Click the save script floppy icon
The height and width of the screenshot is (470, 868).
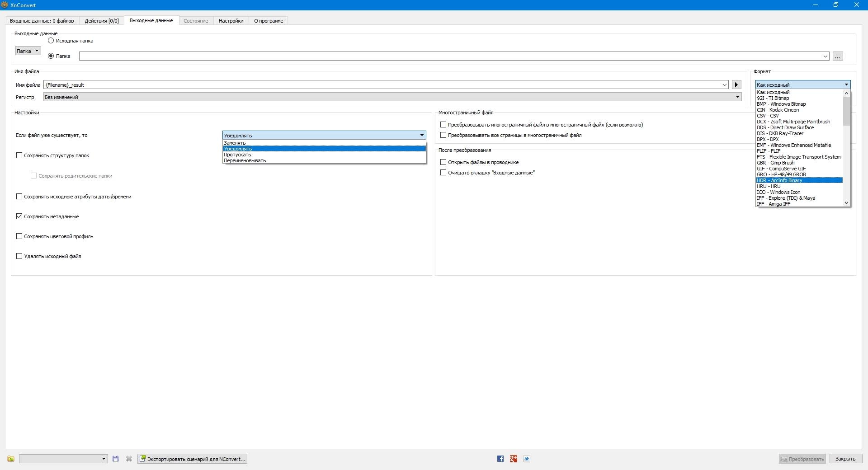tap(116, 459)
